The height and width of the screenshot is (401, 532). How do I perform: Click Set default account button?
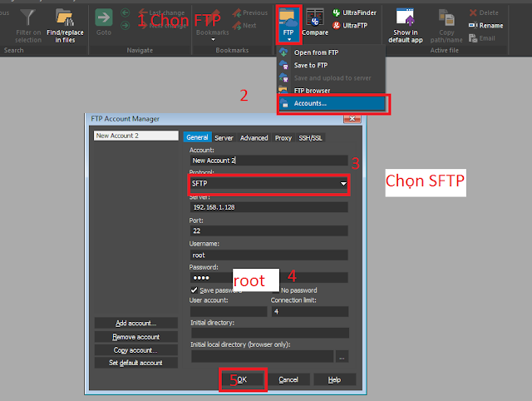[136, 363]
